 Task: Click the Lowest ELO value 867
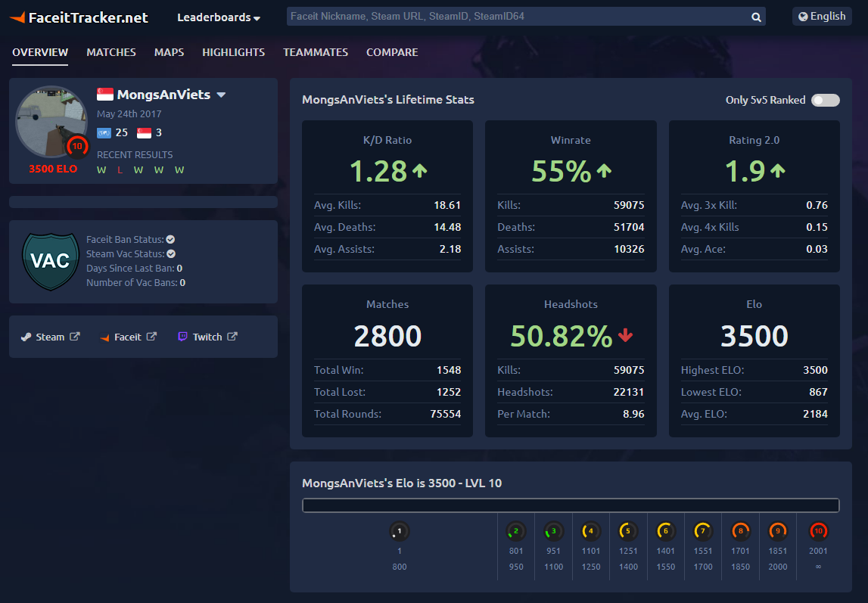pos(818,392)
